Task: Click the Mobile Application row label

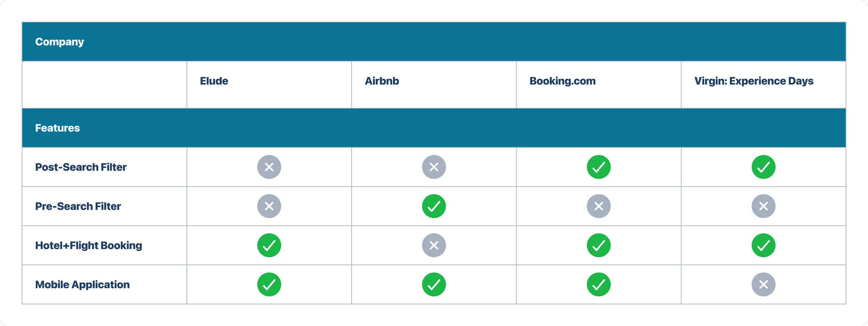Action: (x=82, y=284)
